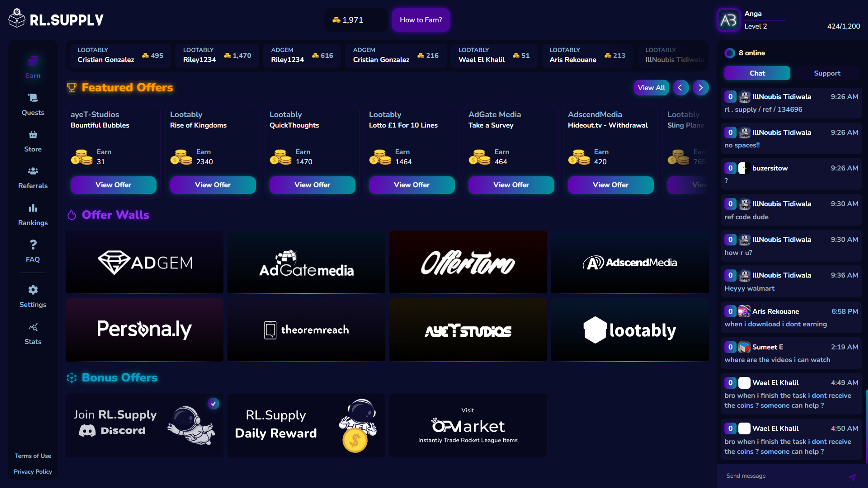This screenshot has height=488, width=868.
Task: Open Settings via the gear icon
Action: 33,290
